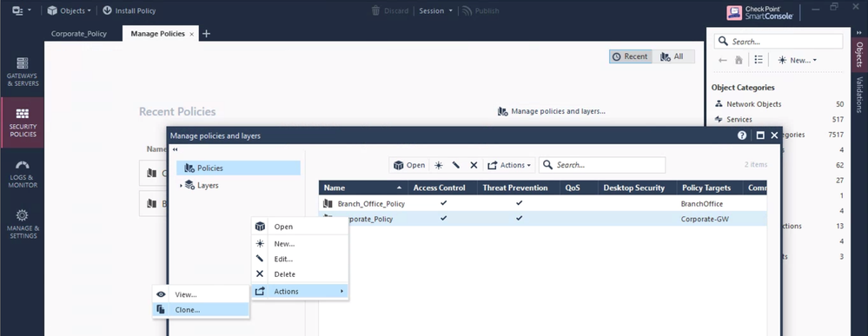Open the New... dropdown in Objects panel
This screenshot has width=868, height=336.
point(797,60)
